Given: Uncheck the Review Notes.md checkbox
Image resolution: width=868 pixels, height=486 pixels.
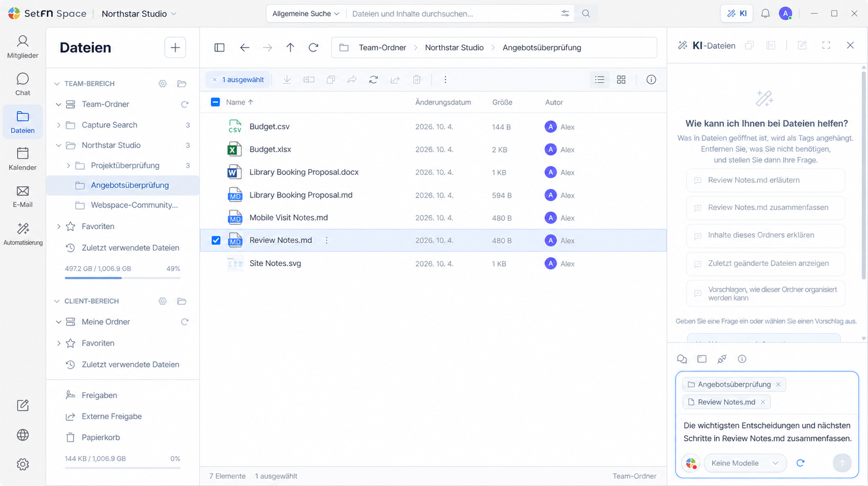Looking at the screenshot, I should point(216,240).
